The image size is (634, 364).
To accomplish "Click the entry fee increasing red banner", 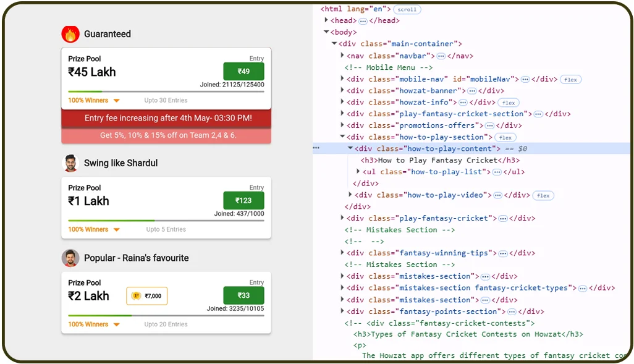I will pos(167,118).
